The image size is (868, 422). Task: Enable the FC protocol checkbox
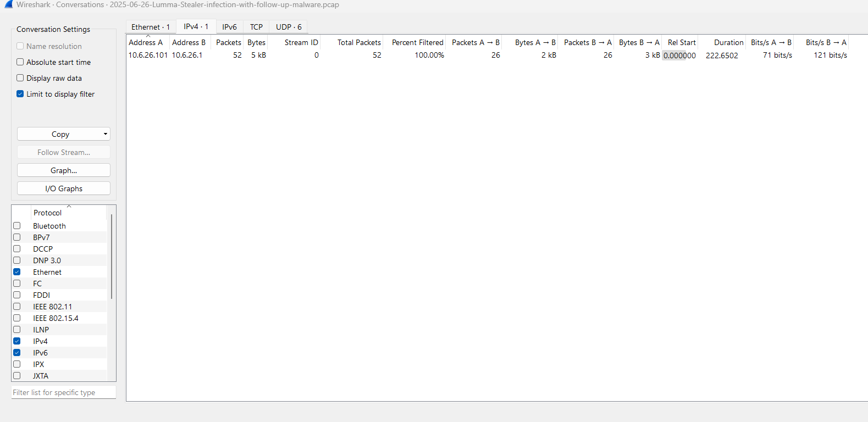pos(17,284)
